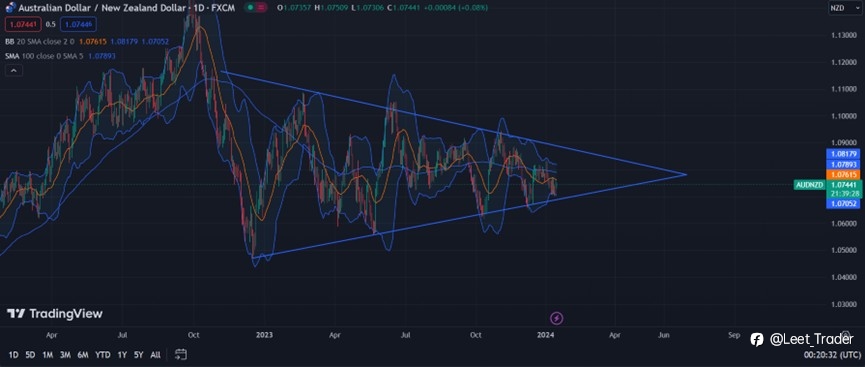Click the open value O 1.07357 in the header
This screenshot has width=865, height=367.
pyautogui.click(x=294, y=8)
